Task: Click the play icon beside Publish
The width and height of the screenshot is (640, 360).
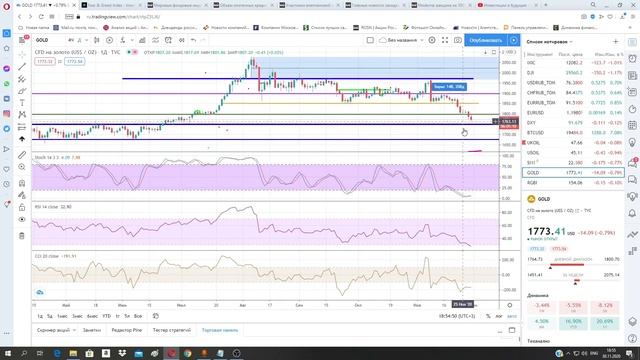Action: [513, 40]
